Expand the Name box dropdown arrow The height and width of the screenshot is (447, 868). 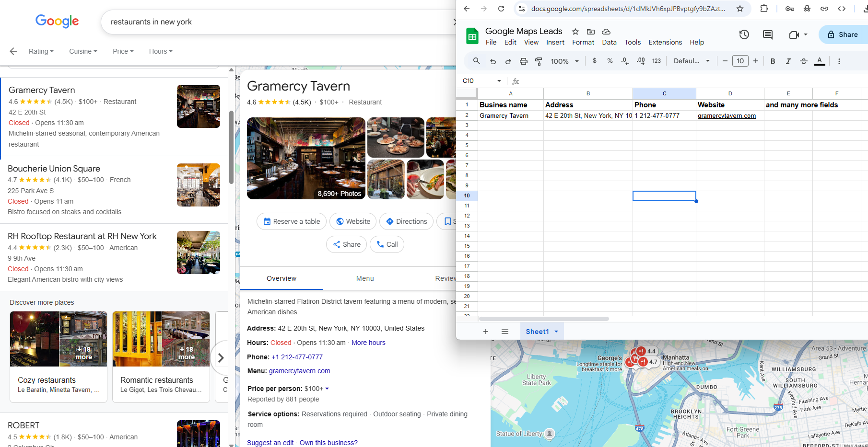(x=499, y=81)
